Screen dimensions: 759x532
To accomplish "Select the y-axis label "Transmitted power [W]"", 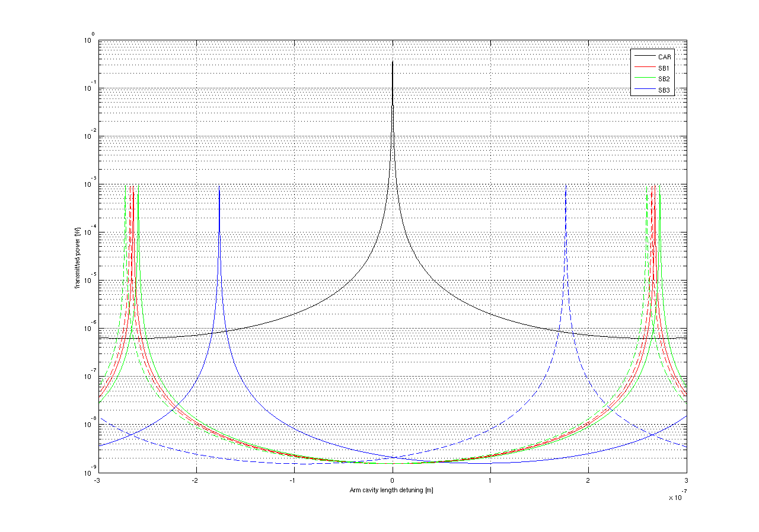I will [78, 256].
